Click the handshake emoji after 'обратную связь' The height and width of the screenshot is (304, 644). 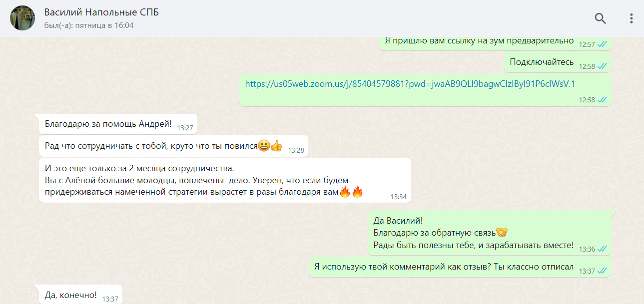click(x=502, y=232)
